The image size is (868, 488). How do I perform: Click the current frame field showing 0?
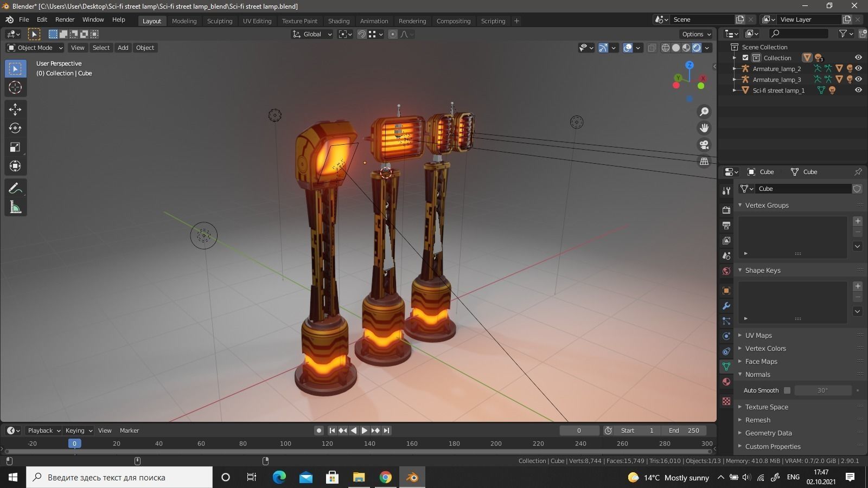click(579, 431)
